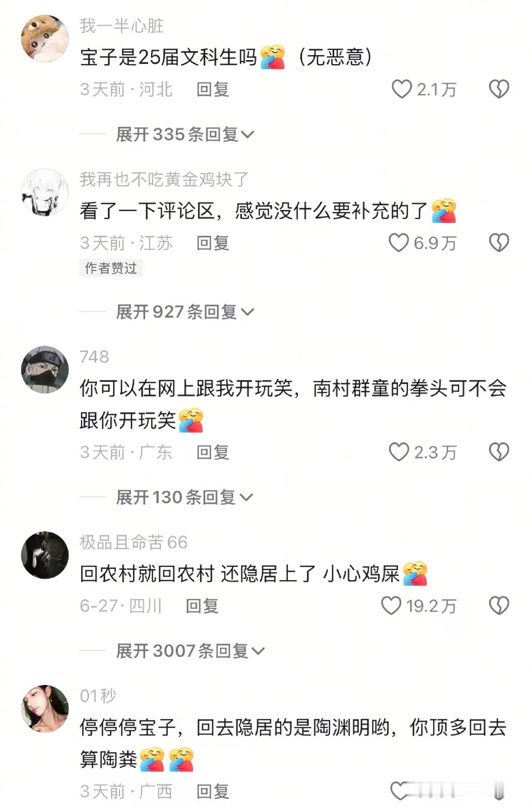Like the comment by user 748
The width and height of the screenshot is (532, 808).
pyautogui.click(x=398, y=452)
